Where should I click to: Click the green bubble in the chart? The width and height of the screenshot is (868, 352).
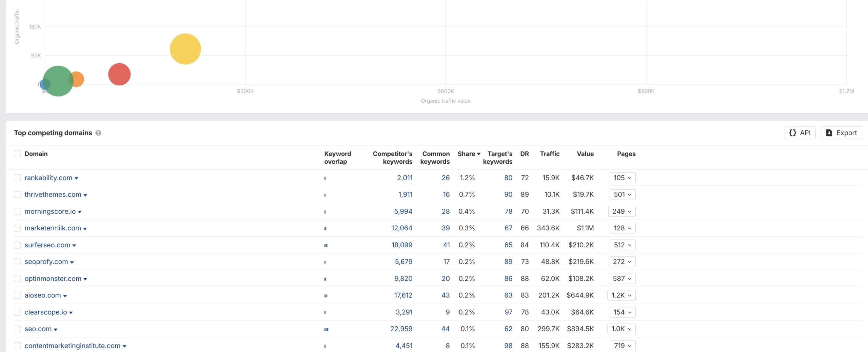coord(58,81)
